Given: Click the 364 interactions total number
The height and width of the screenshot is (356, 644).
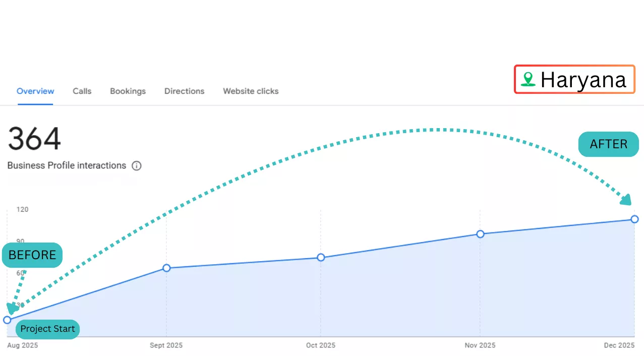Looking at the screenshot, I should [34, 139].
